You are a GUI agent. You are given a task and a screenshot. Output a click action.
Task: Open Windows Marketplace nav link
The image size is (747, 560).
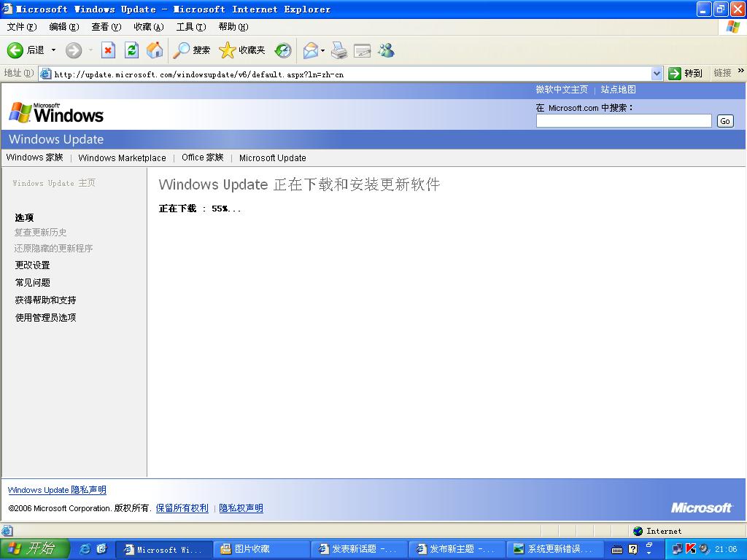[x=122, y=157]
